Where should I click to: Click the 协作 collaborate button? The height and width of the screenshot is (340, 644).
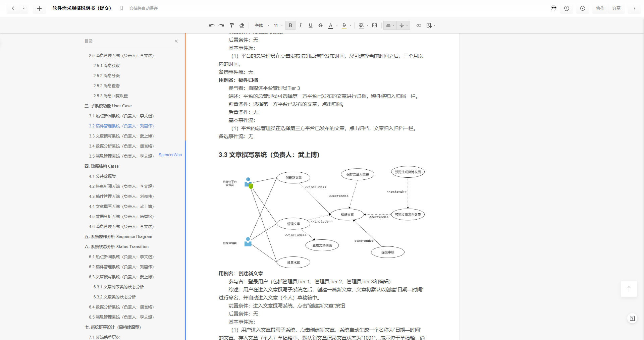pyautogui.click(x=600, y=8)
